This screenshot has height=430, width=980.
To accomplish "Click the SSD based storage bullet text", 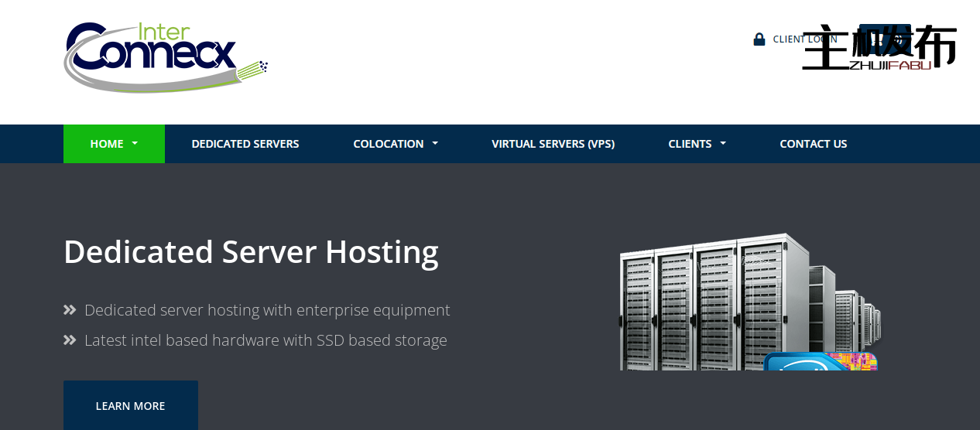I will (x=266, y=340).
